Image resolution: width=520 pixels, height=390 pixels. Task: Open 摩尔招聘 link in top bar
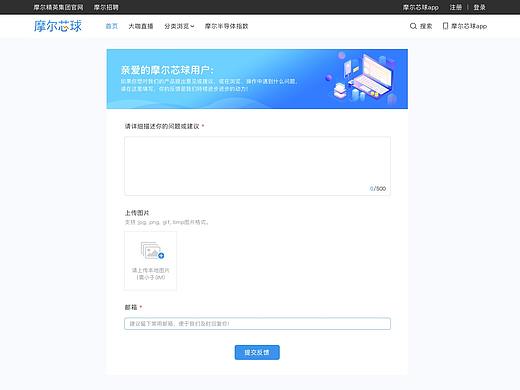(x=106, y=7)
